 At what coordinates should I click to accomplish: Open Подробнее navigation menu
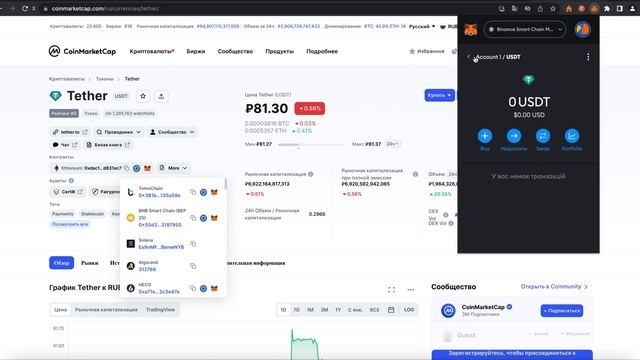pos(322,51)
